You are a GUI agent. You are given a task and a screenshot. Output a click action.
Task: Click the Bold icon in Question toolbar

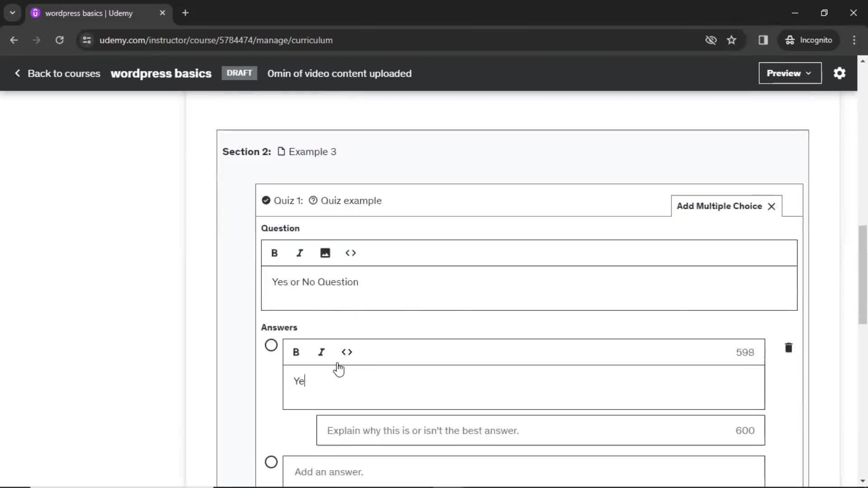tap(274, 253)
